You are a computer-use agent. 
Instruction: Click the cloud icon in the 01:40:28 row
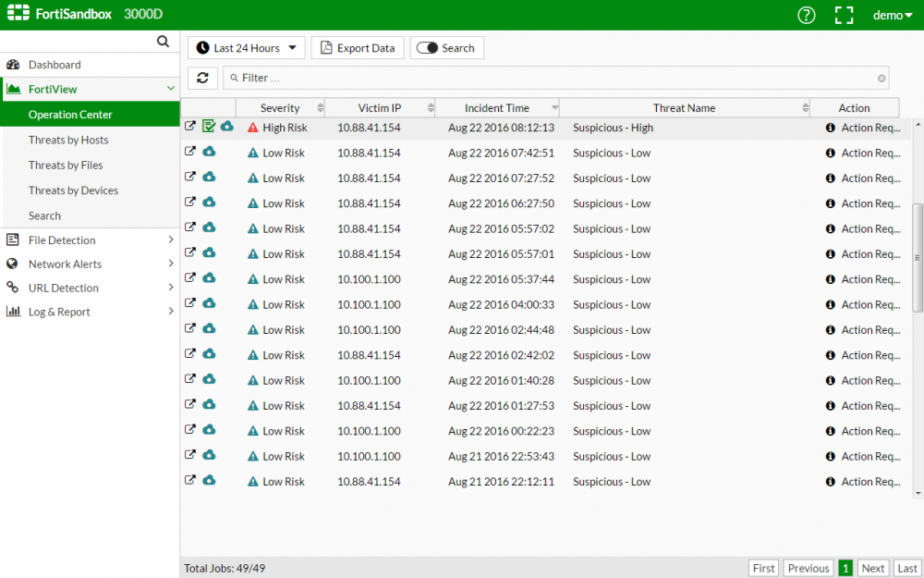tap(209, 379)
